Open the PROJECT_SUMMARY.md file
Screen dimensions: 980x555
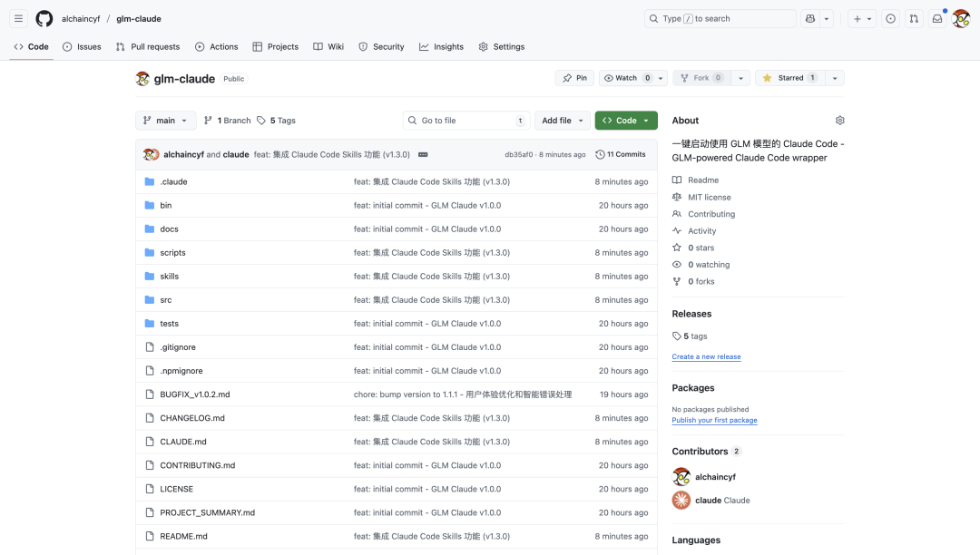pyautogui.click(x=207, y=512)
